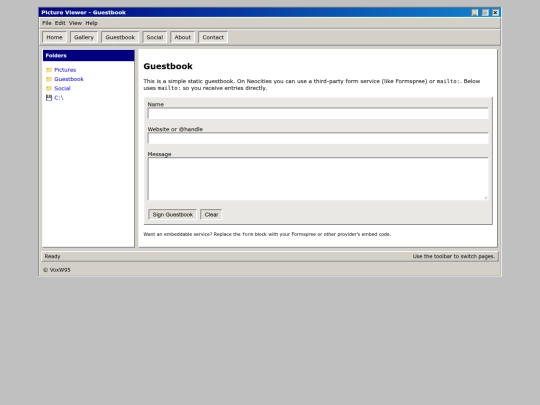
Task: Click the Folders panel header
Action: click(89, 55)
